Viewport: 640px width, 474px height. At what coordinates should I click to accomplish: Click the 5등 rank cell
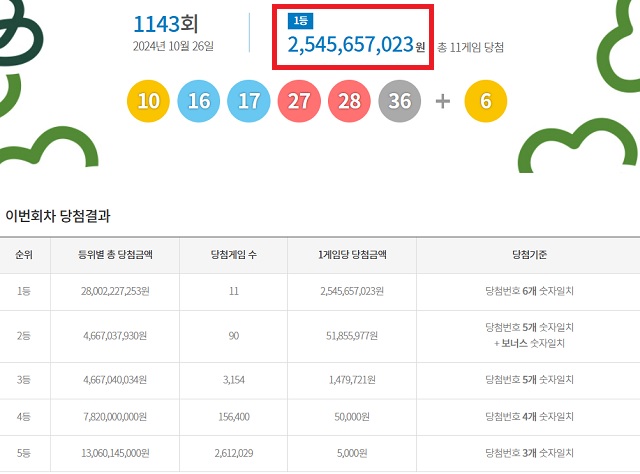point(24,453)
